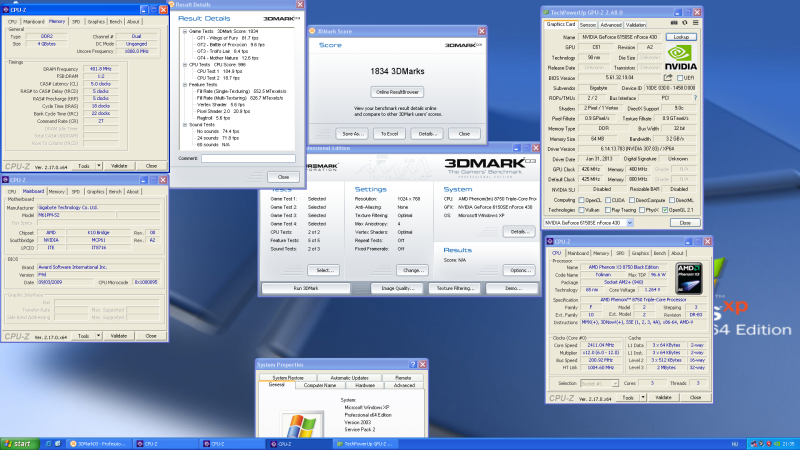This screenshot has height=450, width=800.
Task: Click the Bus Interface question mark icon
Action: click(693, 100)
